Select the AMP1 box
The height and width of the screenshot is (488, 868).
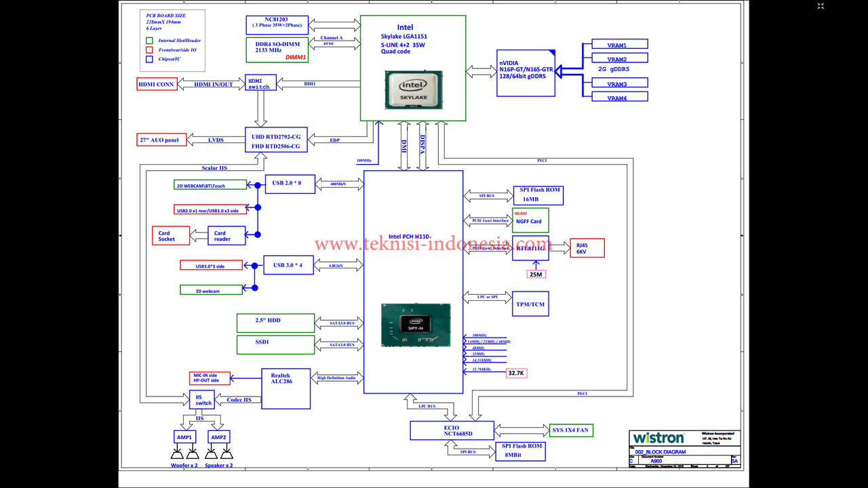pos(184,437)
